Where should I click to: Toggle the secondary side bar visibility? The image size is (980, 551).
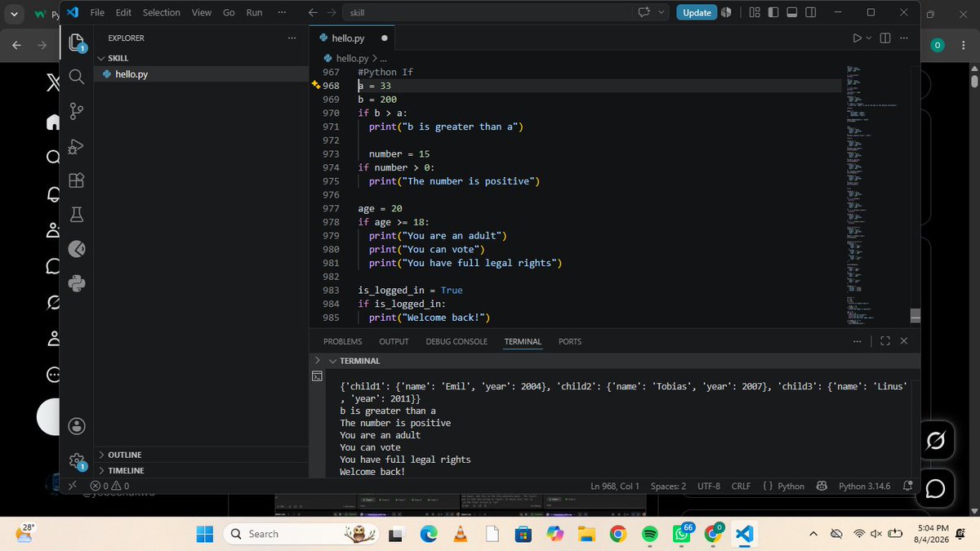(x=811, y=12)
